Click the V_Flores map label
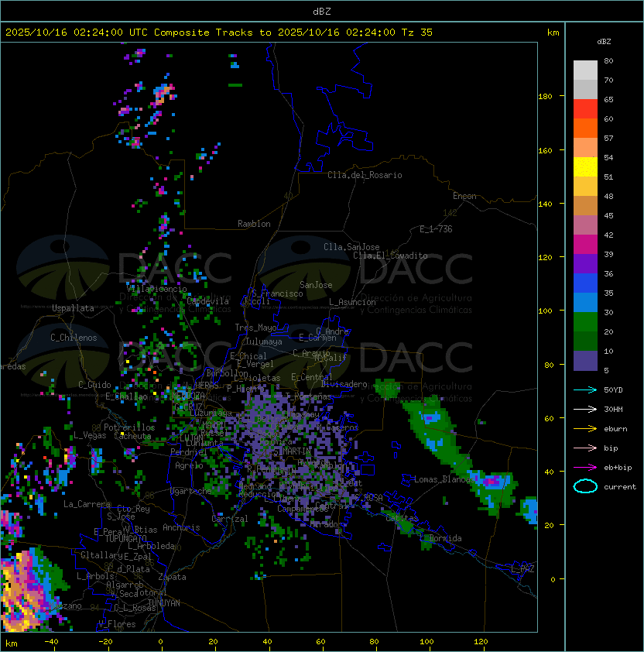The width and height of the screenshot is (644, 652). click(117, 624)
